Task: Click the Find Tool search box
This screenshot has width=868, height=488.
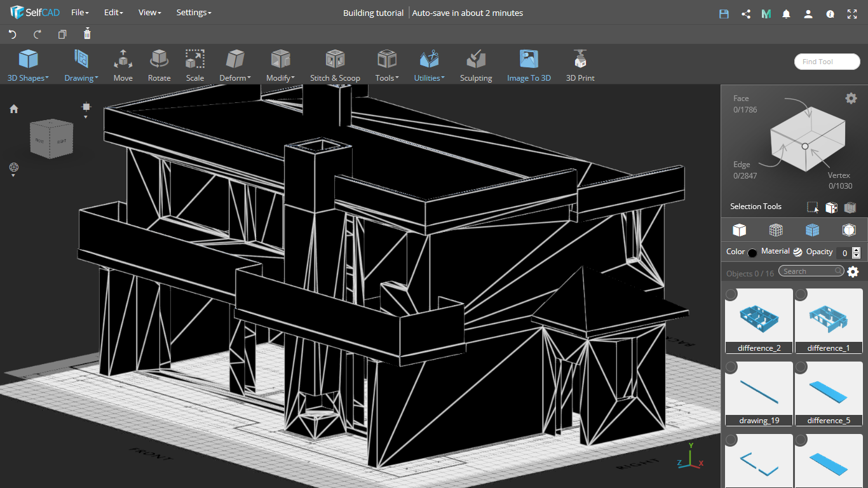Action: click(827, 62)
